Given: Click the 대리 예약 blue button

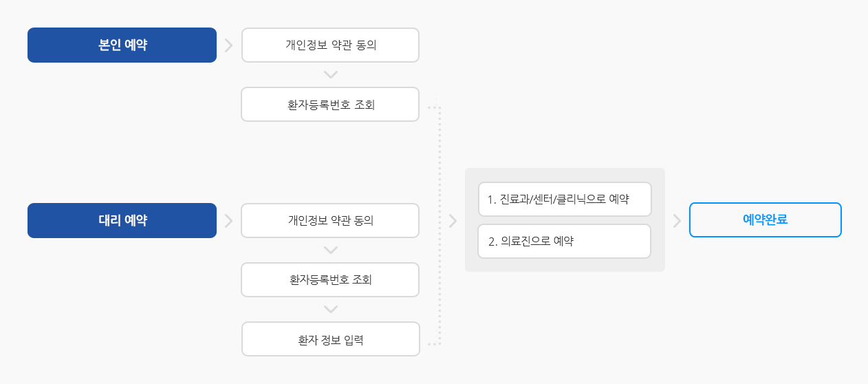Looking at the screenshot, I should [122, 221].
